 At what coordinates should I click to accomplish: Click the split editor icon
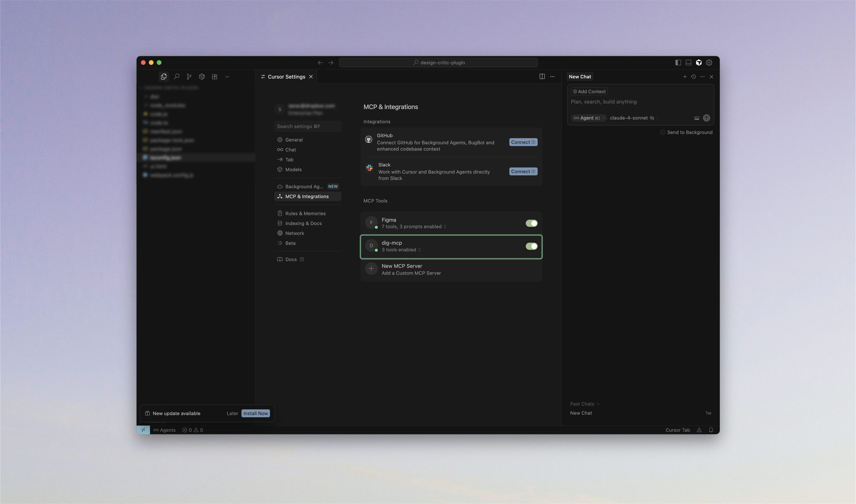coord(542,77)
